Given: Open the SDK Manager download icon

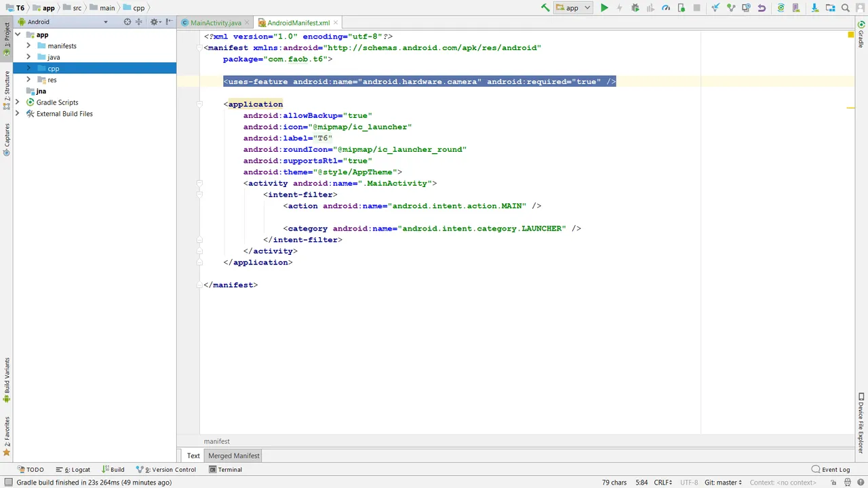Looking at the screenshot, I should 814,8.
